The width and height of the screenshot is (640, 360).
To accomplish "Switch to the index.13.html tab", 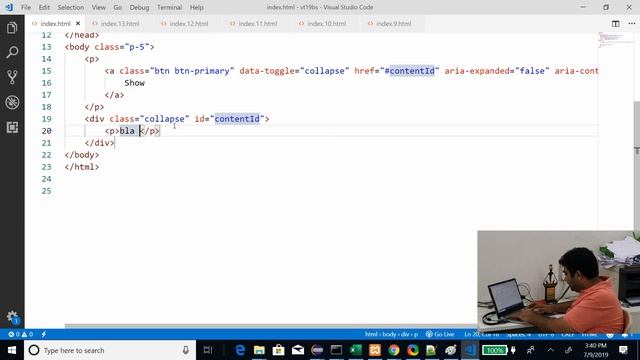I will [120, 24].
